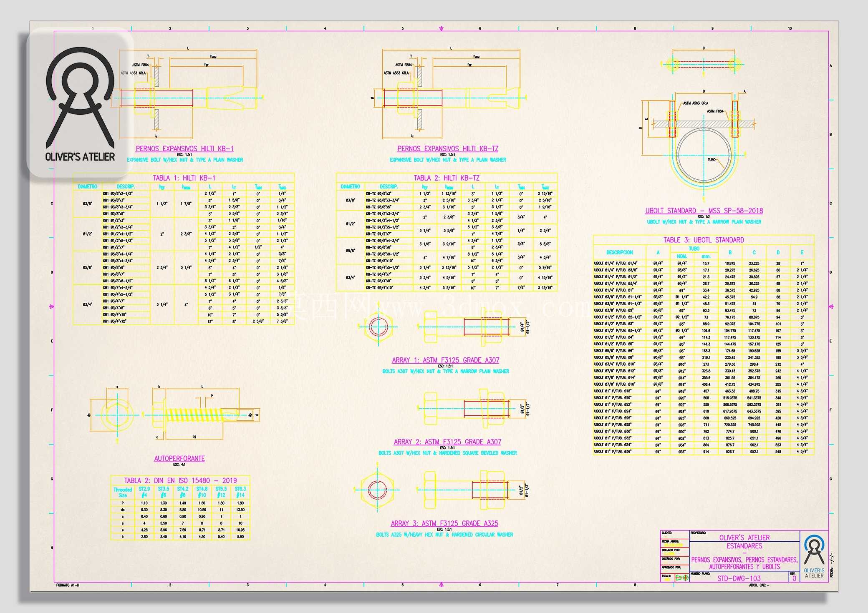Click the ASTM F884 label in the KB-1 drawing
The height and width of the screenshot is (613, 868).
pyautogui.click(x=140, y=65)
